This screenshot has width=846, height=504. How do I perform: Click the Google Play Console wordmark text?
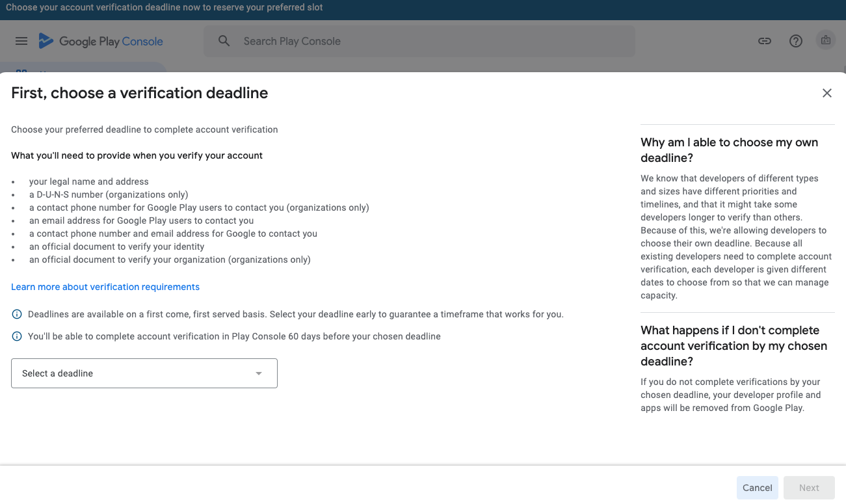click(111, 42)
